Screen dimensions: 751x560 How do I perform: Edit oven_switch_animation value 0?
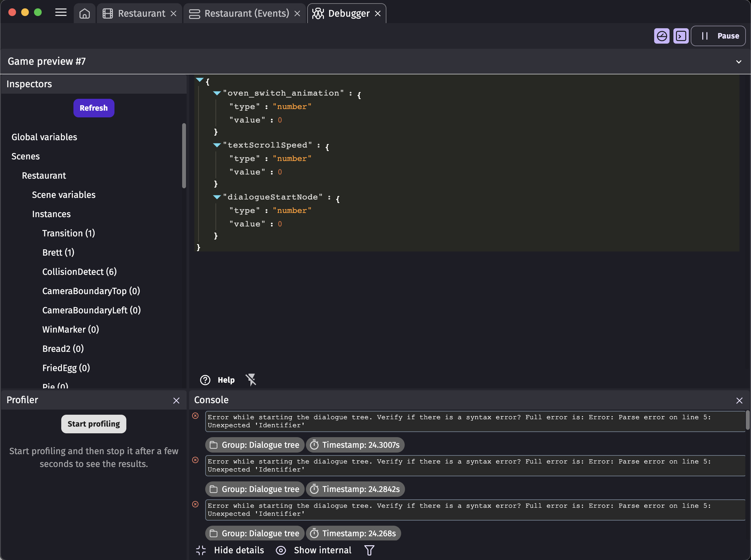click(280, 120)
